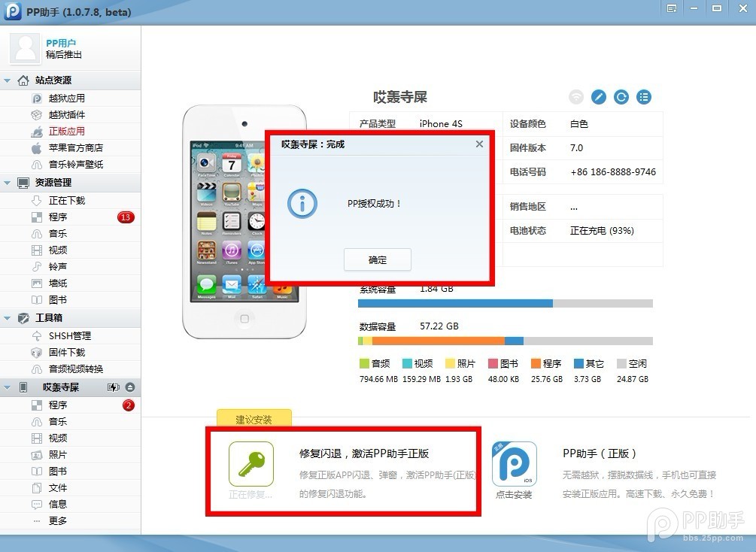Viewport: 756px width, 552px height.
Task: Open 音乐铃声壁纸 in sidebar
Action: click(x=76, y=165)
